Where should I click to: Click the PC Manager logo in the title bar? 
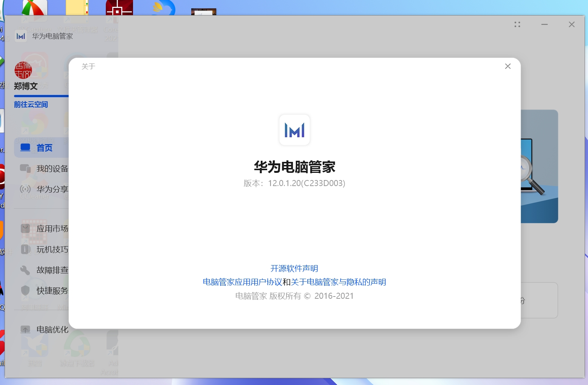click(21, 36)
